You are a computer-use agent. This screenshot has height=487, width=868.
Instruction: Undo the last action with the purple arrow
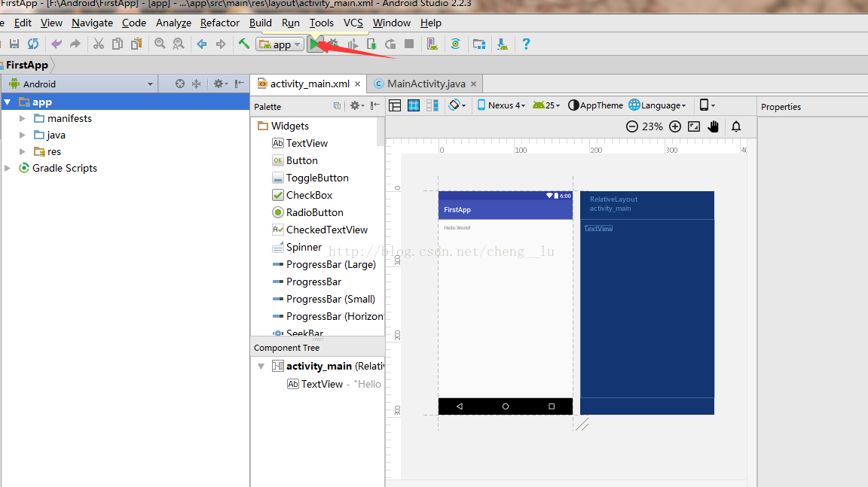pyautogui.click(x=57, y=44)
